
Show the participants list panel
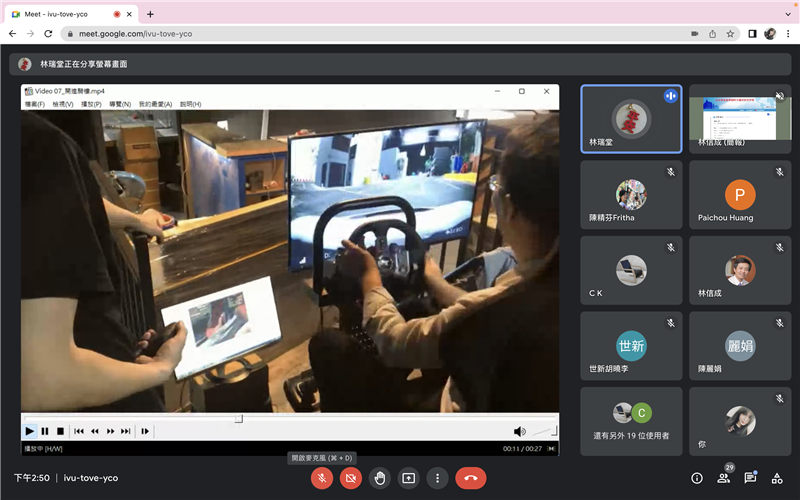tap(723, 478)
